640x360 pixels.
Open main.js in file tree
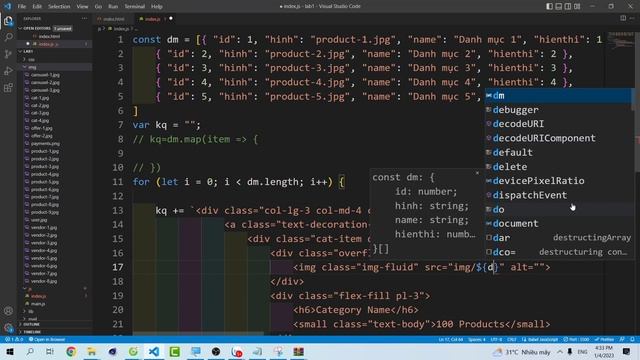[38, 304]
